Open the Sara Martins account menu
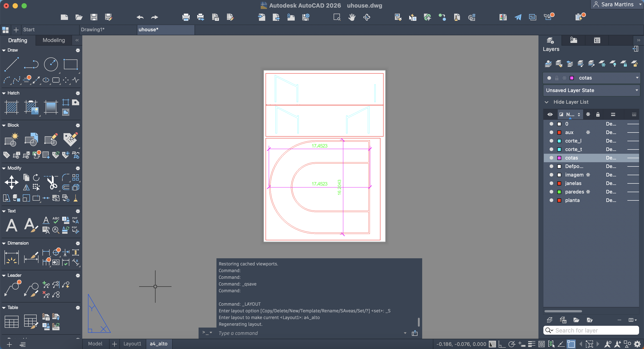 (617, 4)
